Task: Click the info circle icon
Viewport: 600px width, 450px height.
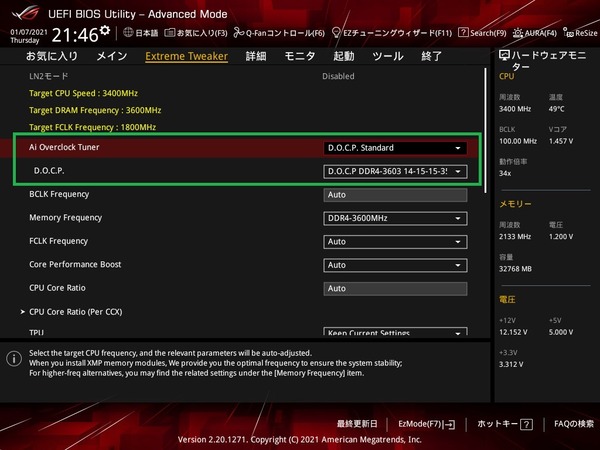Action: point(14,359)
